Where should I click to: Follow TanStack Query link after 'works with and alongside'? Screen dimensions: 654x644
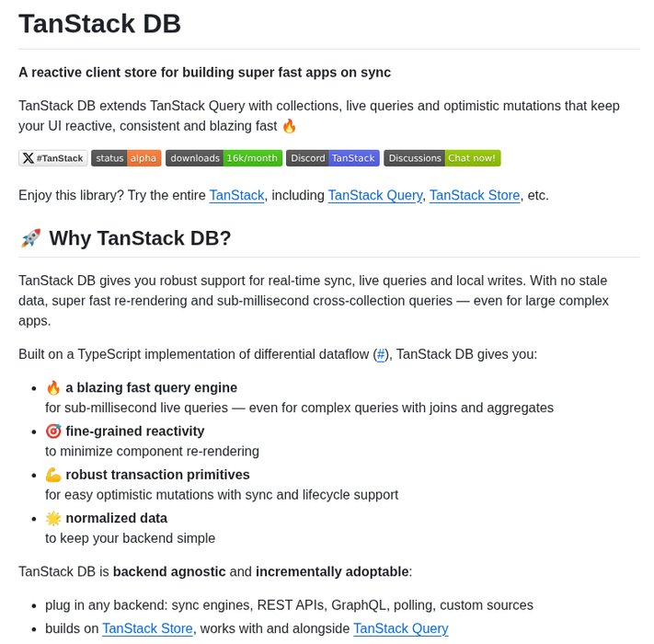point(400,629)
